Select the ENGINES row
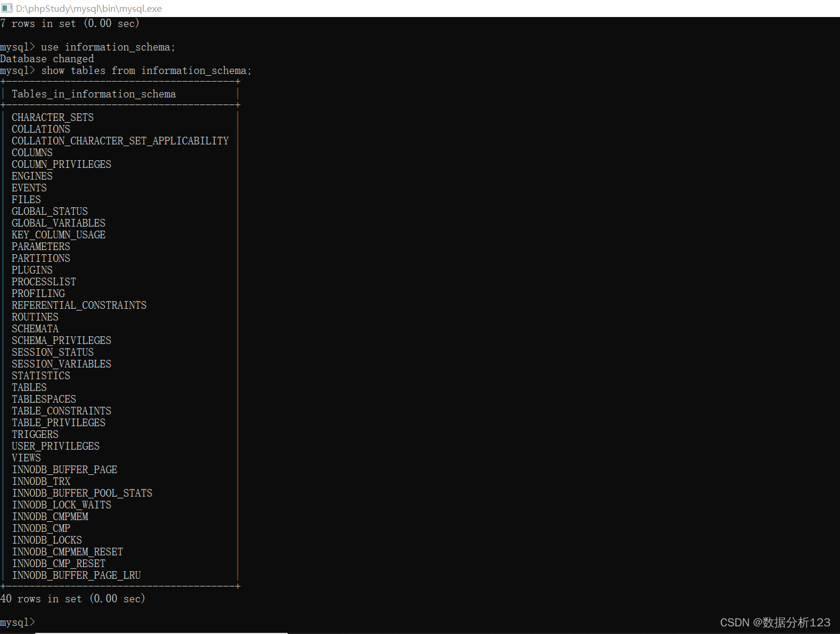The height and width of the screenshot is (634, 840). click(32, 176)
